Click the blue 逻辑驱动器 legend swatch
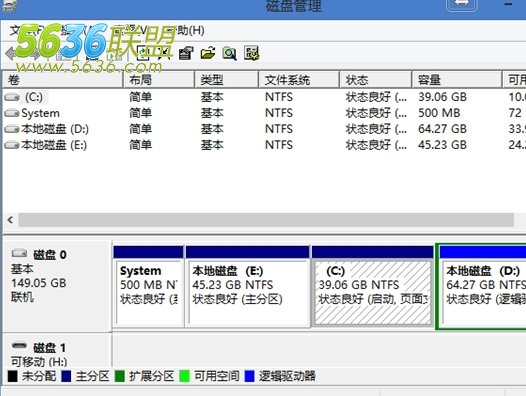Image resolution: width=526 pixels, height=396 pixels. [x=250, y=376]
